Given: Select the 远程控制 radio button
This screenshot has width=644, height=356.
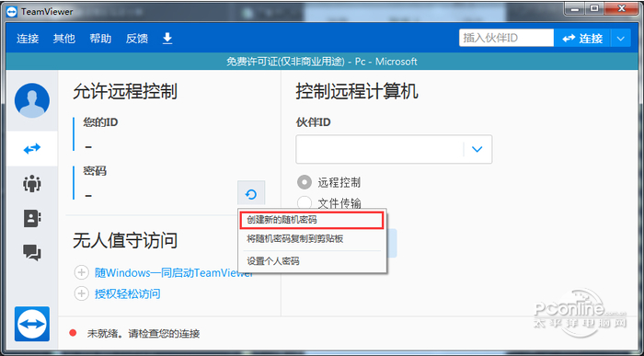Looking at the screenshot, I should coord(305,182).
